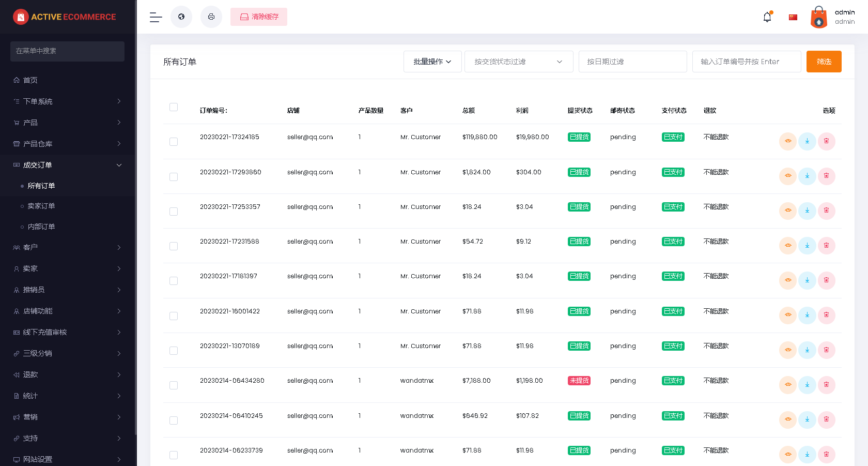The image size is (868, 466).
Task: Click the 按日期过滤 date filter field
Action: click(x=633, y=62)
